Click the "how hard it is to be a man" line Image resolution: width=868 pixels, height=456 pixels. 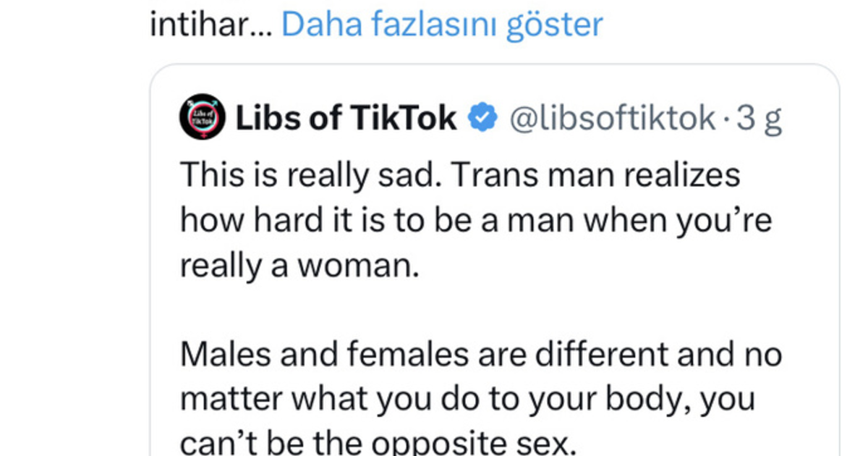pos(475,221)
